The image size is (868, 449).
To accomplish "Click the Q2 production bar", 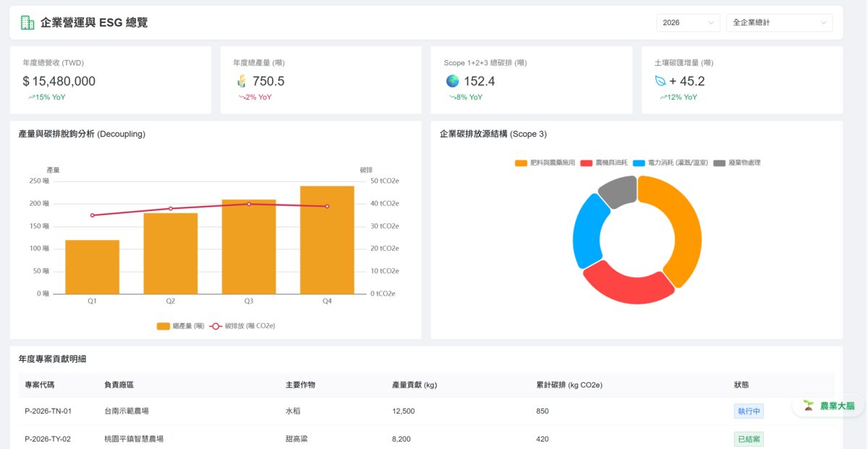I will 171,253.
